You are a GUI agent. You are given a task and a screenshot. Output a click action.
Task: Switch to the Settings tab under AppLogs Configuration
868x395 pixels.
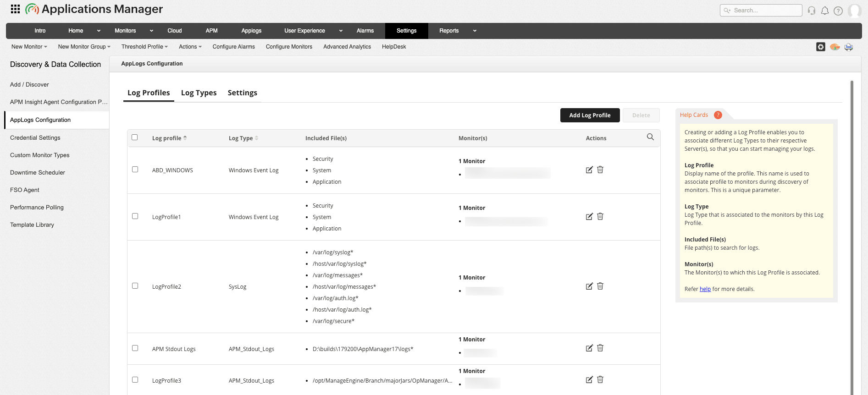(x=242, y=93)
